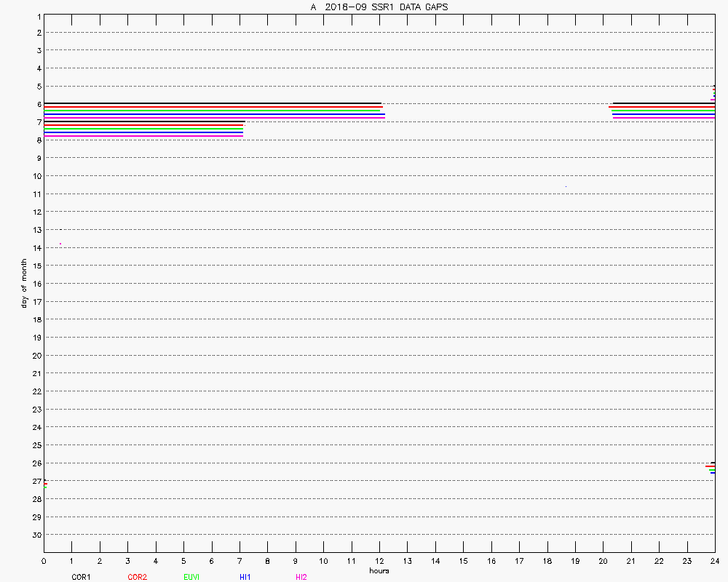Click the gap markers at day 26 near hour 24
This screenshot has height=582, width=728.
tap(711, 467)
